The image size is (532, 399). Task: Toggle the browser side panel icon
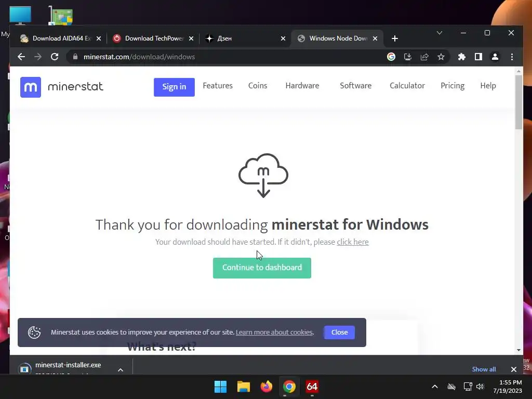click(x=478, y=57)
